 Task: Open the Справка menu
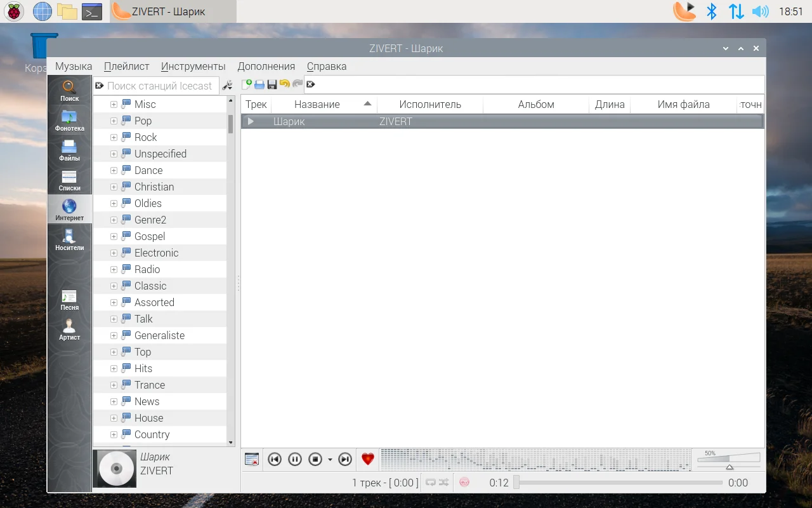[x=327, y=66]
